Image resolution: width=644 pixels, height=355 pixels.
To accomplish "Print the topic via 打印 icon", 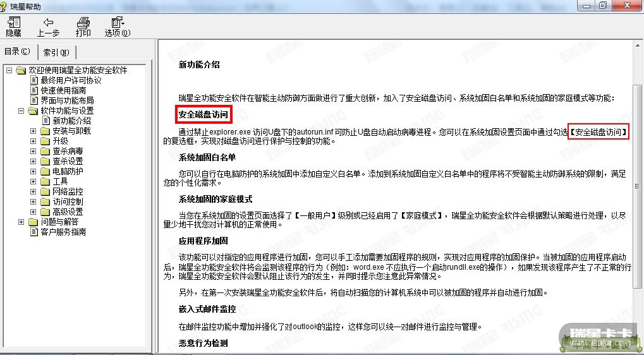I will tap(83, 21).
